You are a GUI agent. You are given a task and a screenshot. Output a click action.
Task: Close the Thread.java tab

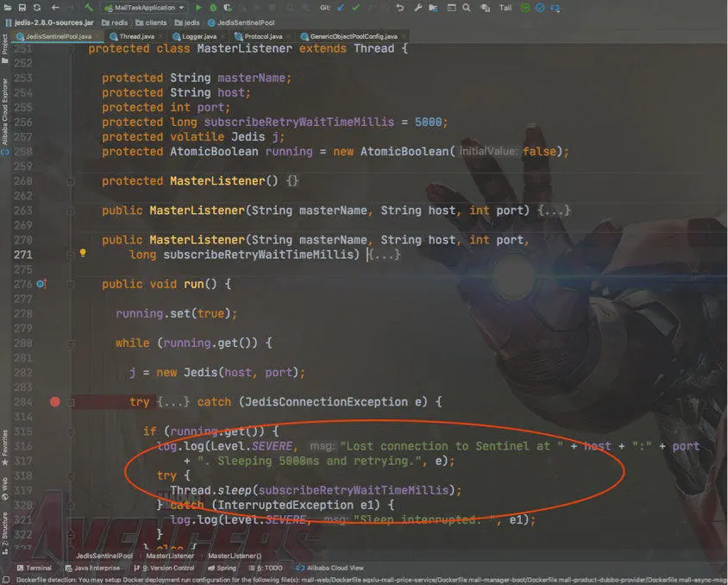[x=160, y=37]
